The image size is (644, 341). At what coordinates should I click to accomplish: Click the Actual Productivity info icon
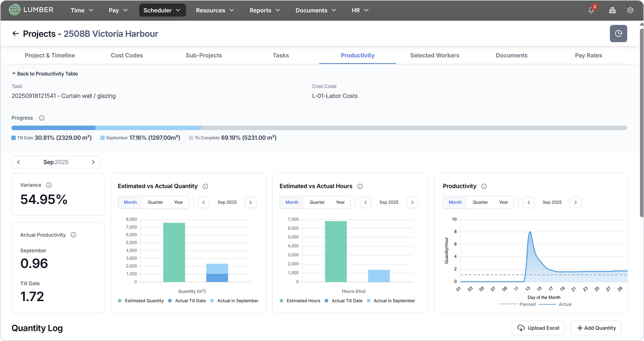point(73,235)
